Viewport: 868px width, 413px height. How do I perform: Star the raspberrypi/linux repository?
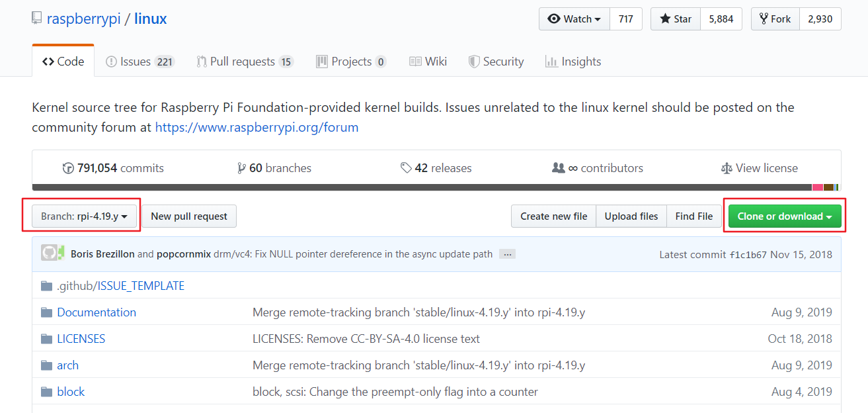click(675, 19)
